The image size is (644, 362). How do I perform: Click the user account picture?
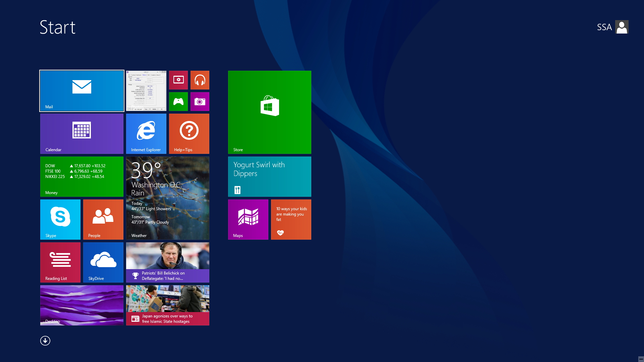click(622, 27)
